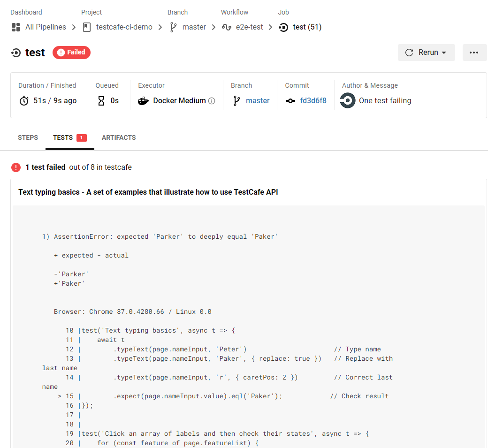Click the info icon next to Docker Medium
Screen dimensions: 488x448
[212, 101]
